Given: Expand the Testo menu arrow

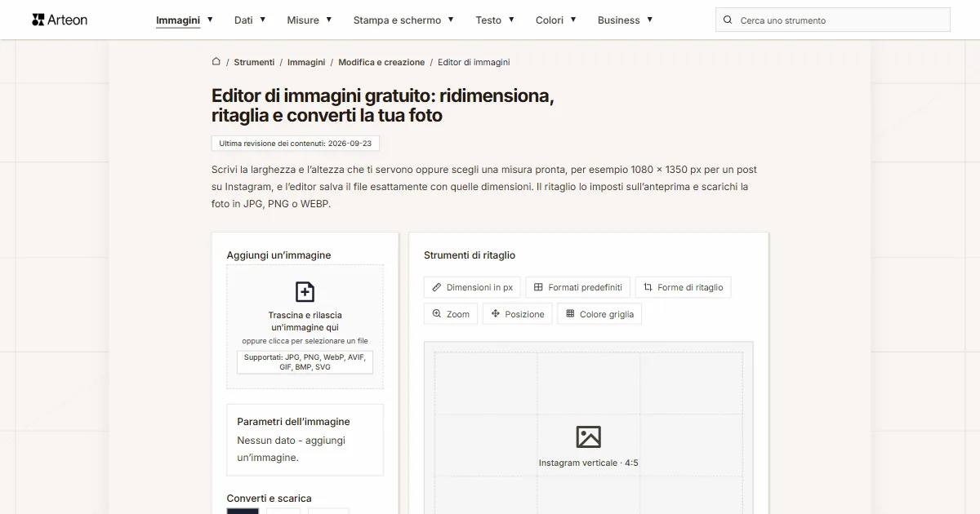Looking at the screenshot, I should [x=511, y=20].
